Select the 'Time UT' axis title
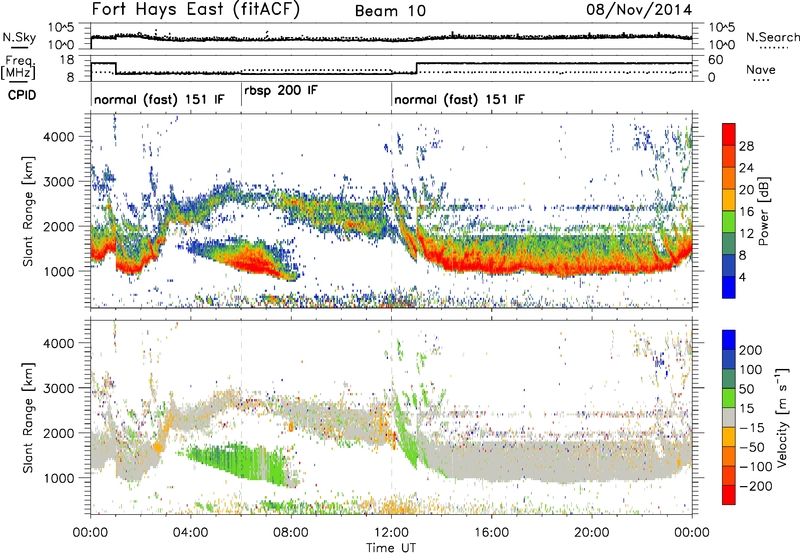The width and height of the screenshot is (800, 554). click(391, 548)
